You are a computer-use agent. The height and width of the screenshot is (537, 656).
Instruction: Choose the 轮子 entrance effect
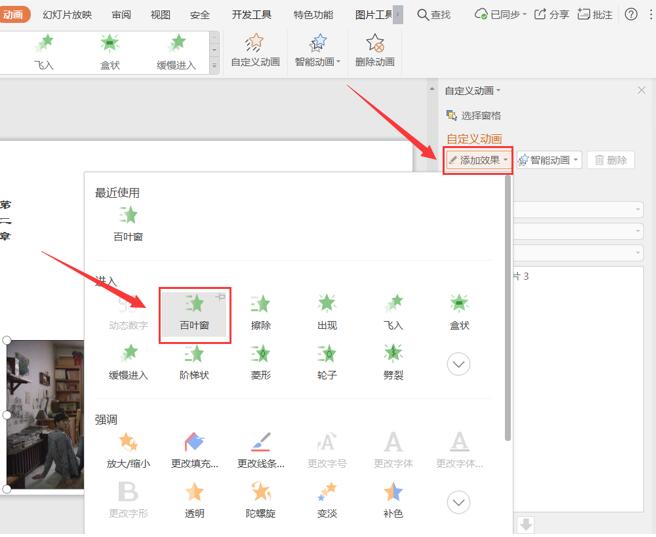pos(327,362)
